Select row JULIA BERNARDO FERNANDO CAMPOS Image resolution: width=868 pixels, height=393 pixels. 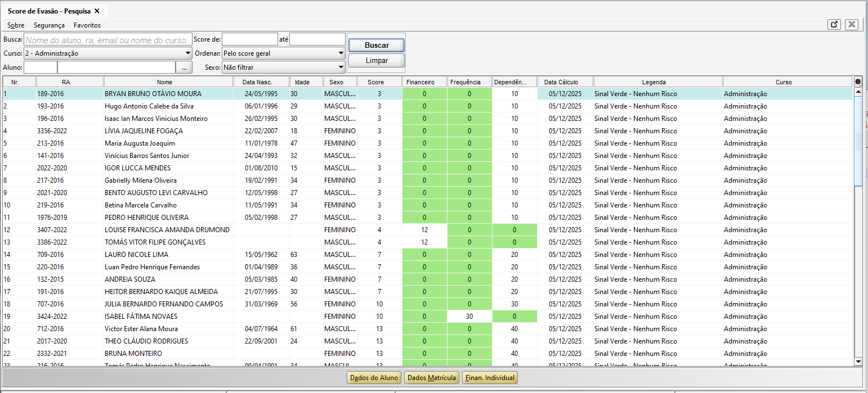click(428, 304)
